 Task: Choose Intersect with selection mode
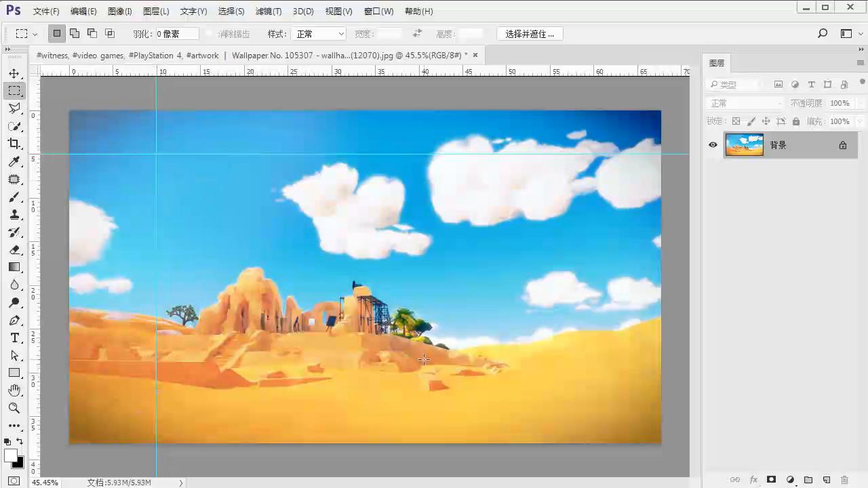(x=110, y=33)
